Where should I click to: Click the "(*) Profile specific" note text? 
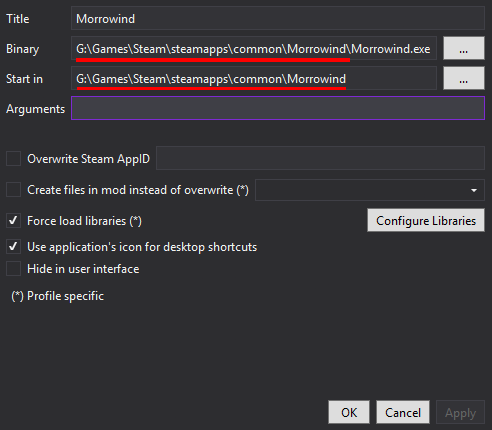tap(58, 296)
